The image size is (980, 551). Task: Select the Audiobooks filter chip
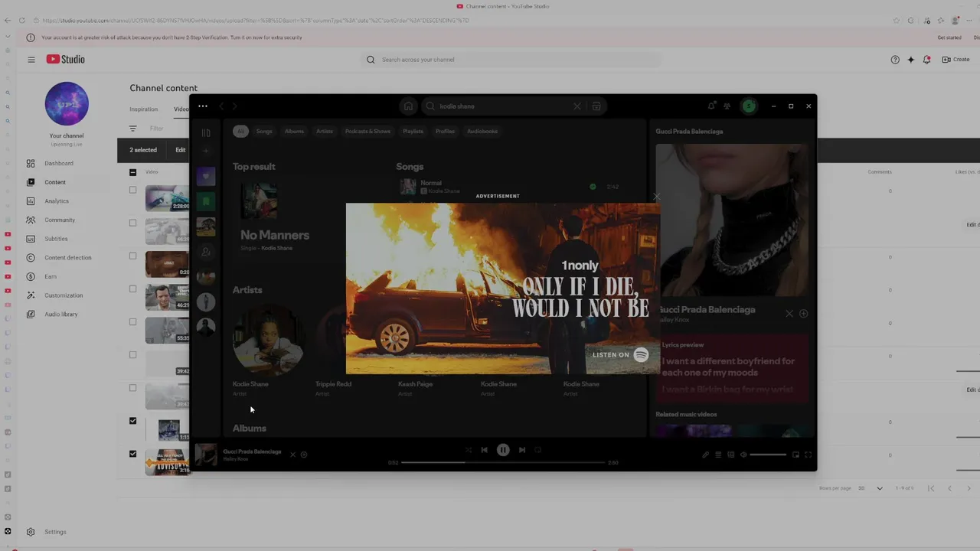click(x=482, y=132)
